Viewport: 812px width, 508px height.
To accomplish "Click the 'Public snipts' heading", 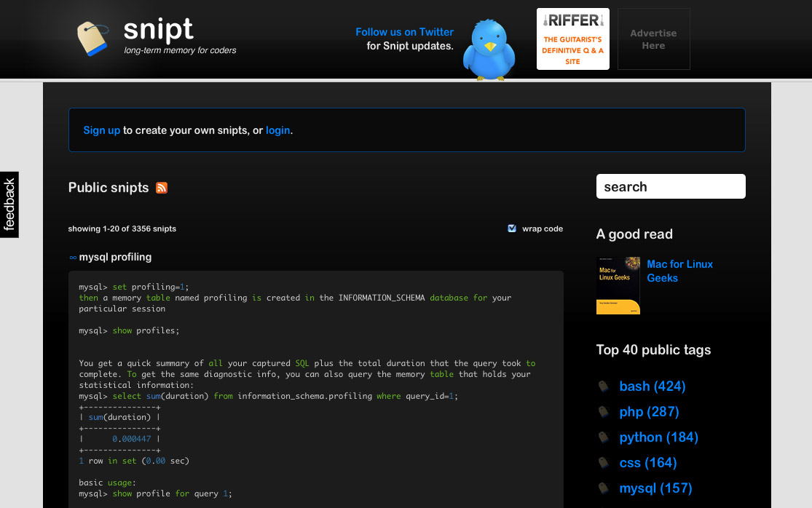I will click(109, 187).
